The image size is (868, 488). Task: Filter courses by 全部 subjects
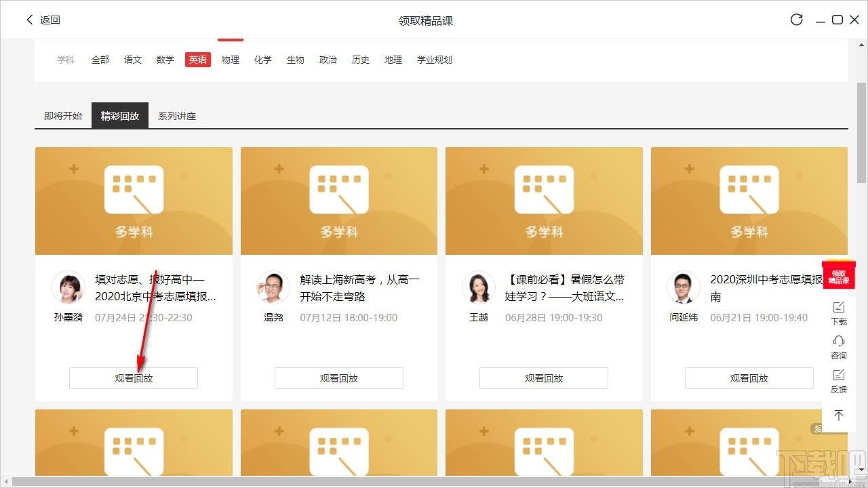100,60
